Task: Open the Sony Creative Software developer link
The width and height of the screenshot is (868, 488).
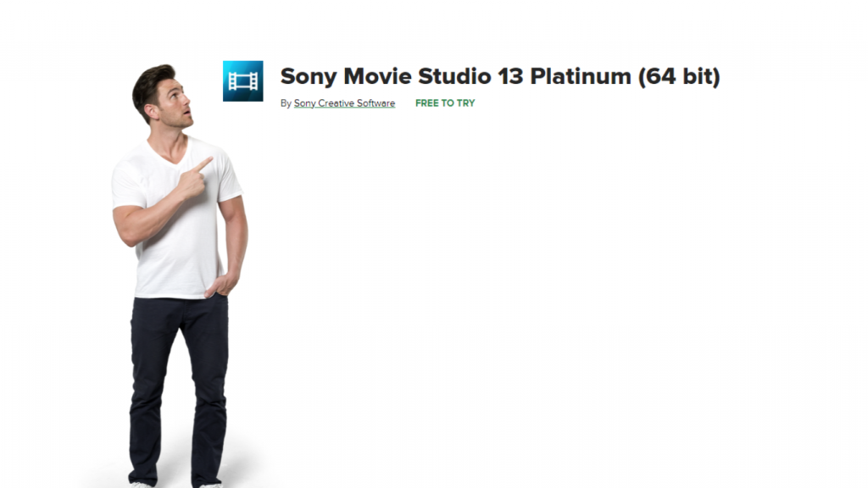Action: pos(344,103)
